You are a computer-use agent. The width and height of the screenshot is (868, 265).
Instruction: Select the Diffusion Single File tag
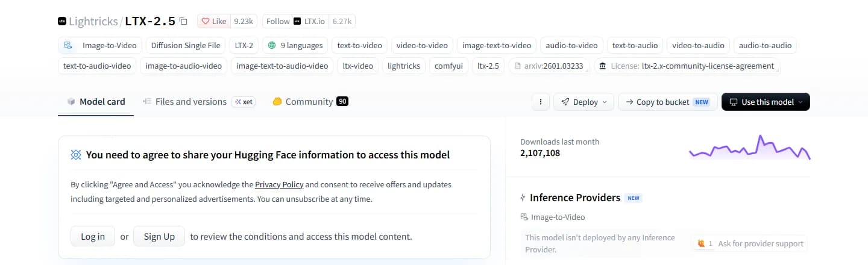pos(186,45)
